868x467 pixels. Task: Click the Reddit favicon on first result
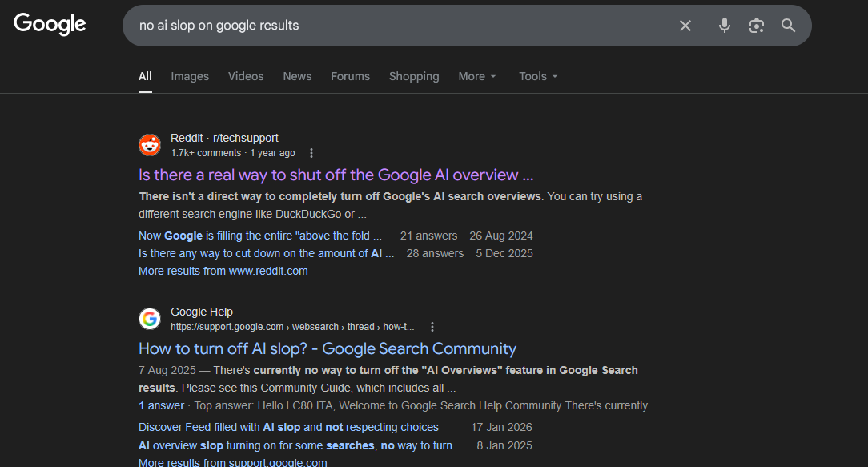coord(150,145)
